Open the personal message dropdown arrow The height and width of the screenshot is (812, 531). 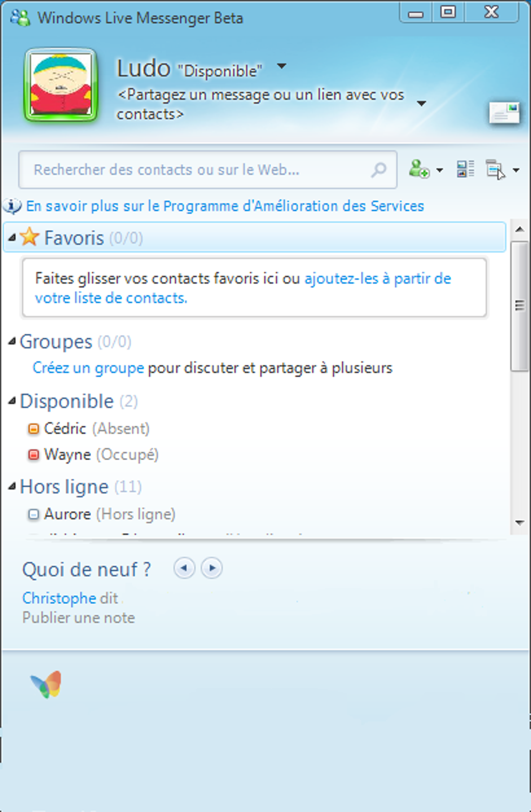(422, 104)
